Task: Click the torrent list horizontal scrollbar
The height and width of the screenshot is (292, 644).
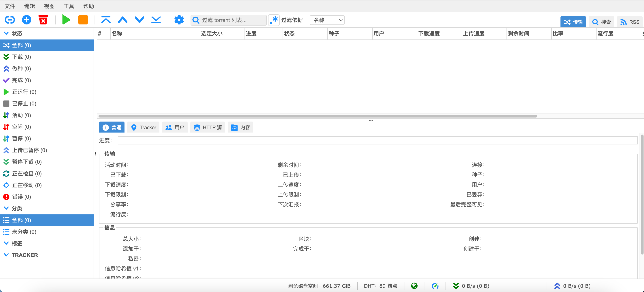Action: click(318, 116)
